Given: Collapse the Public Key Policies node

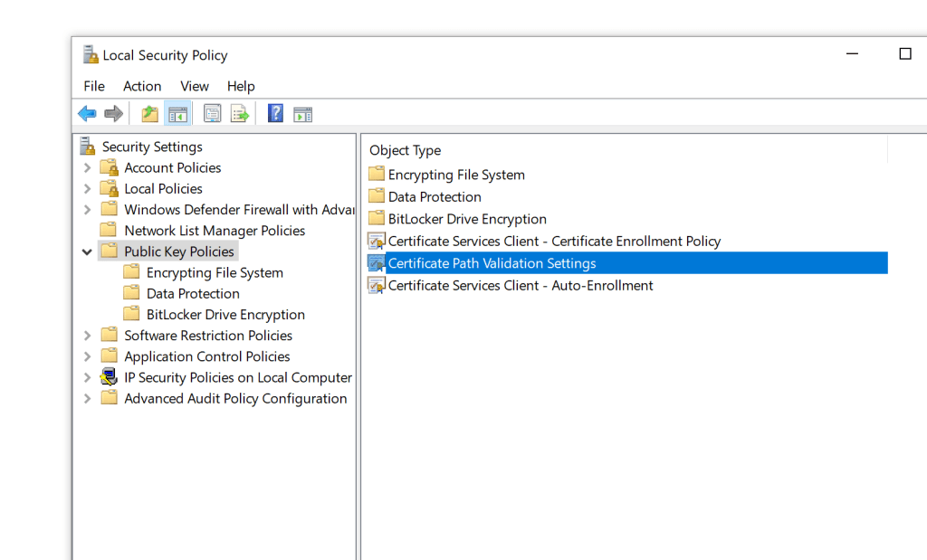Looking at the screenshot, I should [x=87, y=252].
